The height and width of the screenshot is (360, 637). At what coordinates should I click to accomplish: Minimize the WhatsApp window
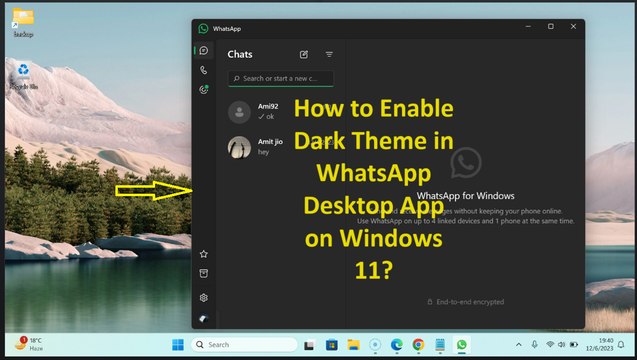click(528, 26)
